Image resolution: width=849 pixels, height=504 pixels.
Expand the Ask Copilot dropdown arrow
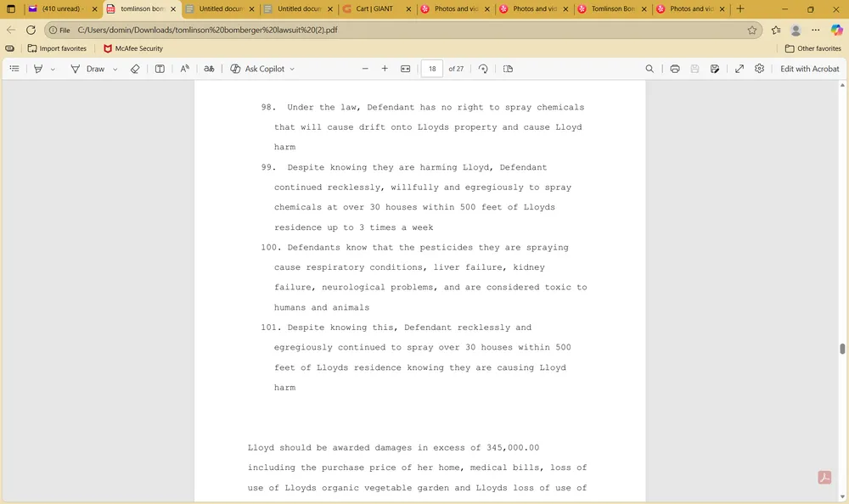pos(292,69)
